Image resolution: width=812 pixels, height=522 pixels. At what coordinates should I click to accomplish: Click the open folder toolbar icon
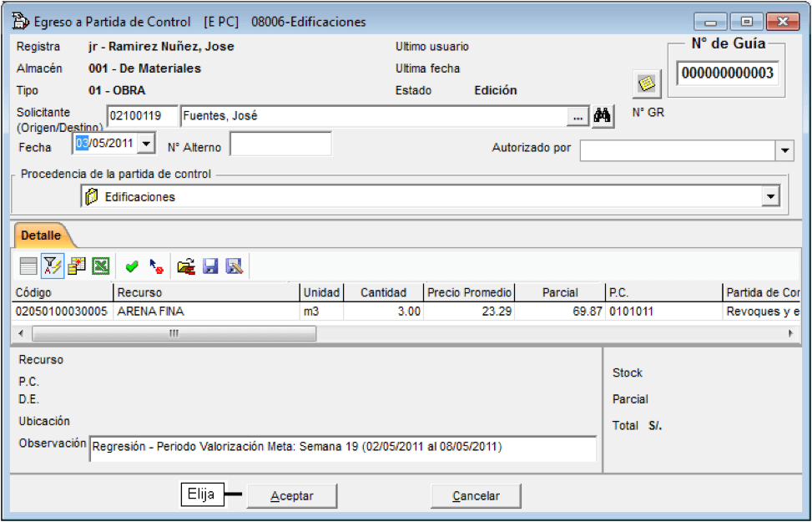pyautogui.click(x=186, y=266)
